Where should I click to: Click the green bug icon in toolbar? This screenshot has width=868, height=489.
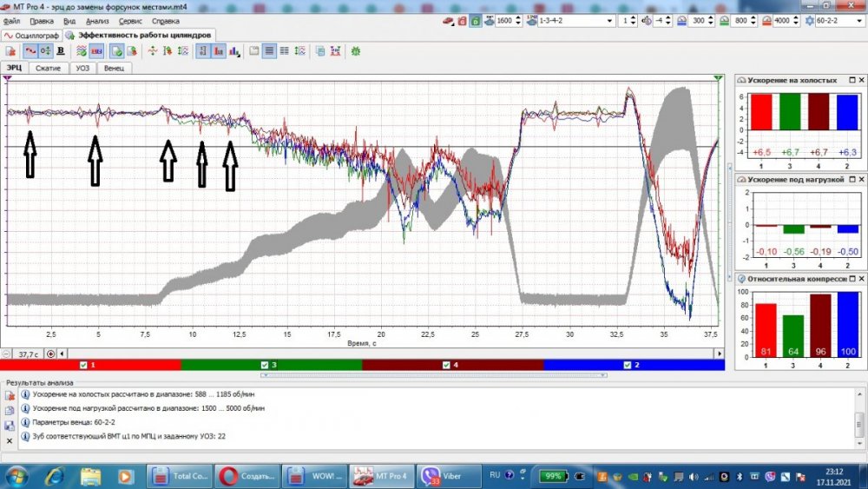356,51
